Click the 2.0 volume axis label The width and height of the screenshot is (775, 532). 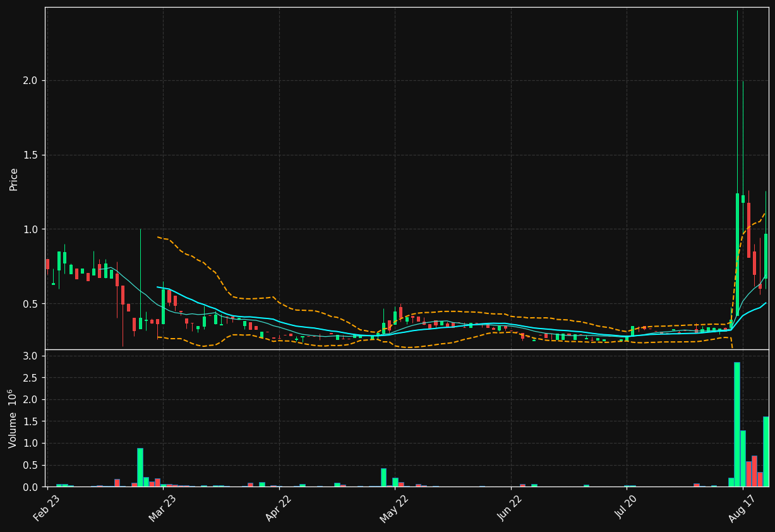click(x=30, y=400)
